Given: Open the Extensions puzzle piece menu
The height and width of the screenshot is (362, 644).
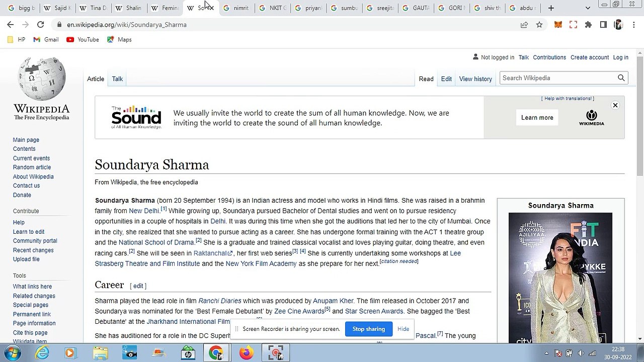Looking at the screenshot, I should point(588,25).
